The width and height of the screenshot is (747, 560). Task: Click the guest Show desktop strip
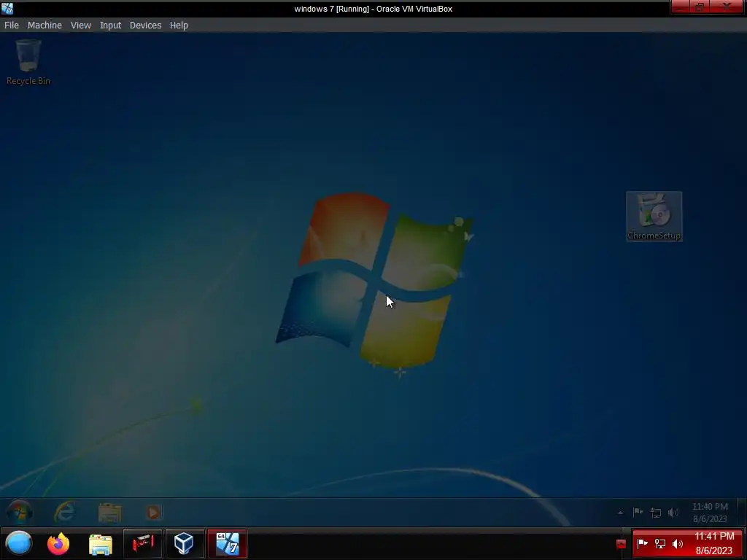point(742,513)
